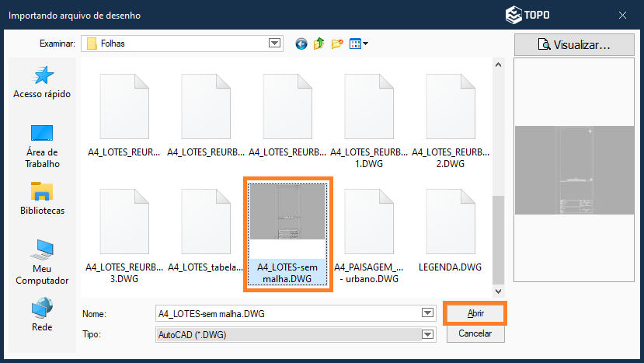This screenshot has height=363, width=644.
Task: Select Meu Computador in the sidebar
Action: [x=42, y=261]
